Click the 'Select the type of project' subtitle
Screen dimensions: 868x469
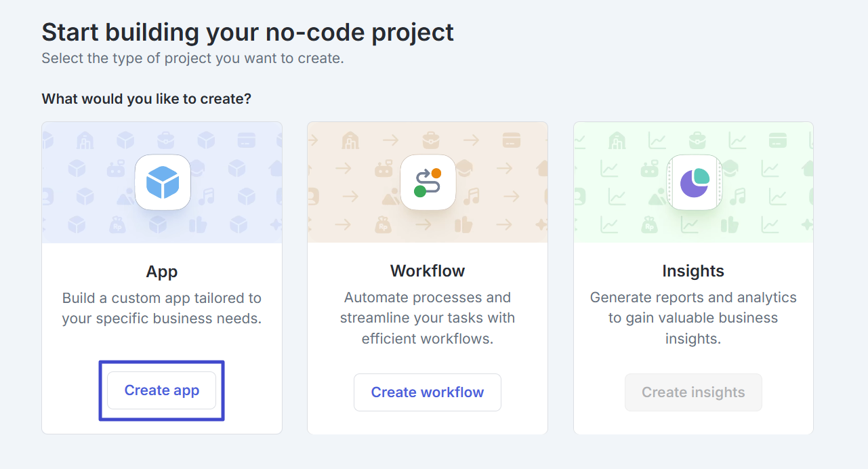[x=192, y=58]
